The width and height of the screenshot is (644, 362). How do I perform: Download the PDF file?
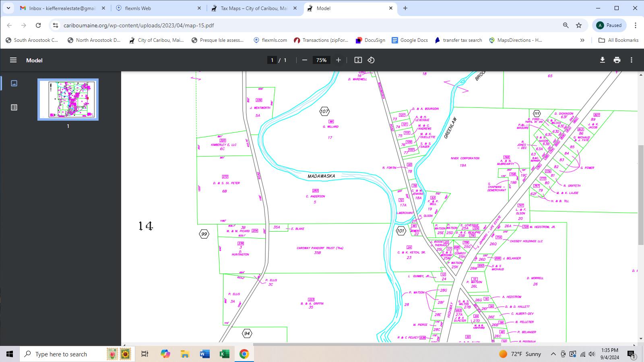click(603, 60)
